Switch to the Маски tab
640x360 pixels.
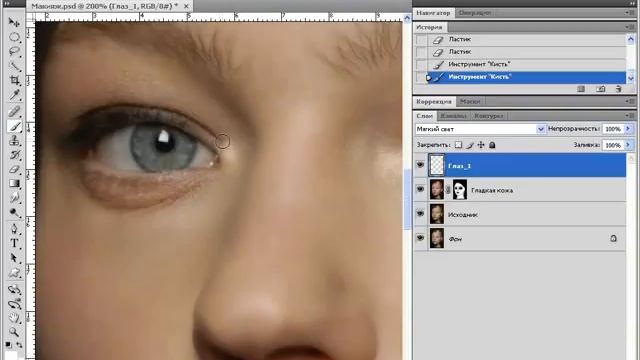[470, 102]
